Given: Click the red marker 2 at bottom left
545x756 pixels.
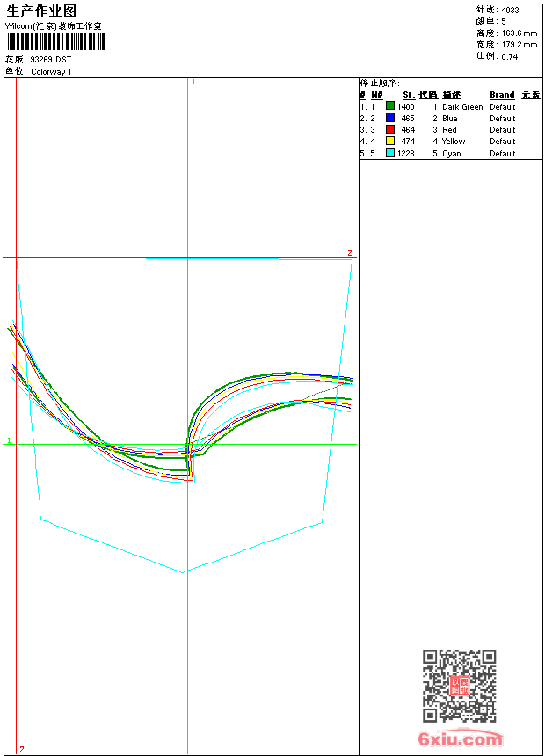Looking at the screenshot, I should 22,749.
